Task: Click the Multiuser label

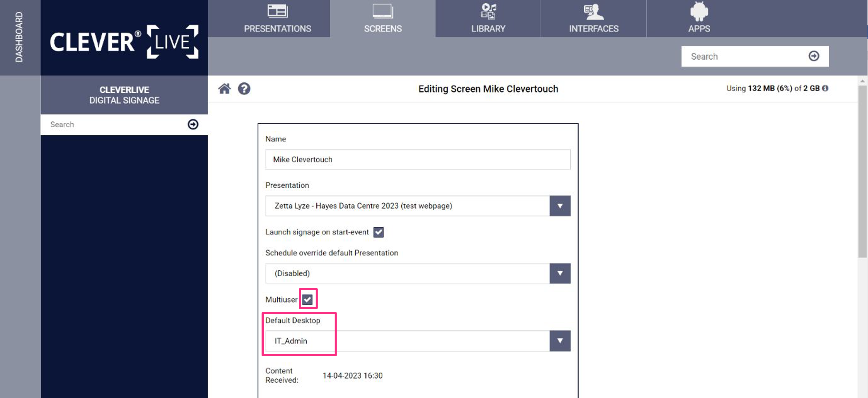Action: tap(281, 300)
